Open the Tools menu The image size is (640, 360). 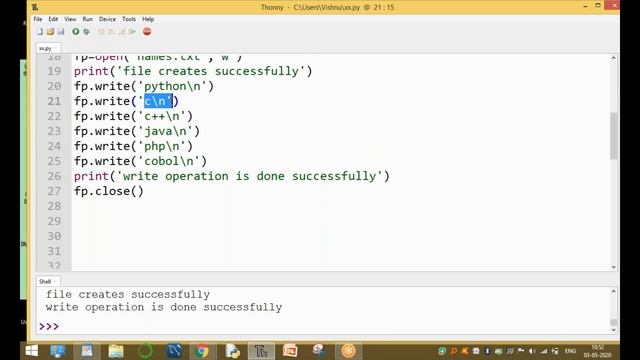tap(129, 19)
